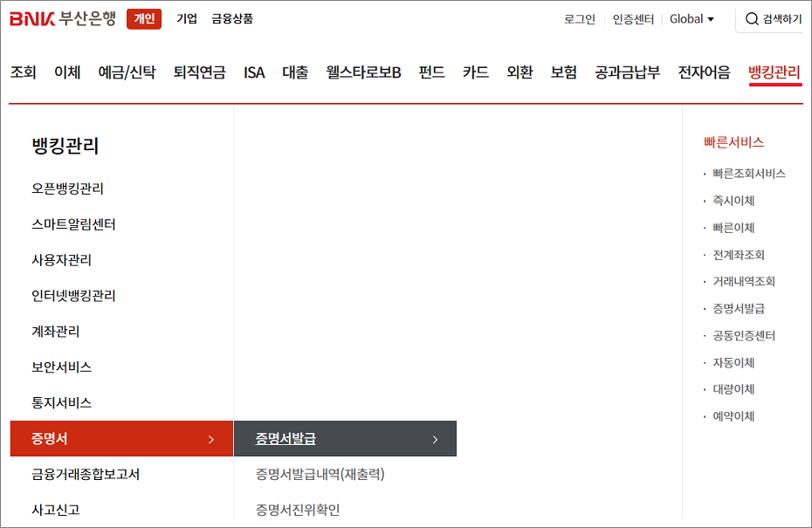
Task: Click 대량이체 quick link
Action: (733, 389)
